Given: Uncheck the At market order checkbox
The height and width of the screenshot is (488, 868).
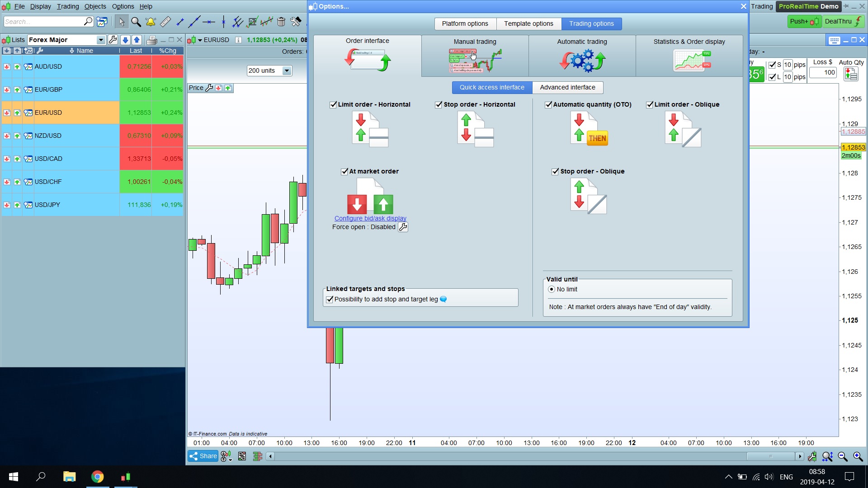Looking at the screenshot, I should pyautogui.click(x=344, y=172).
